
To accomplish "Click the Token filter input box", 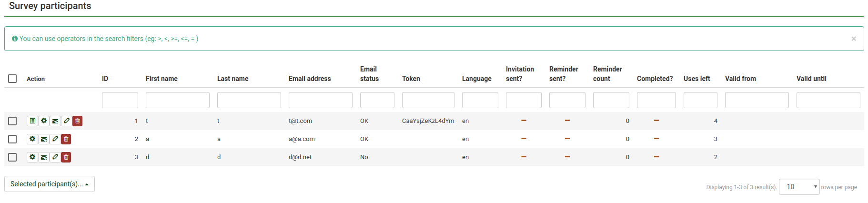I will coord(428,100).
